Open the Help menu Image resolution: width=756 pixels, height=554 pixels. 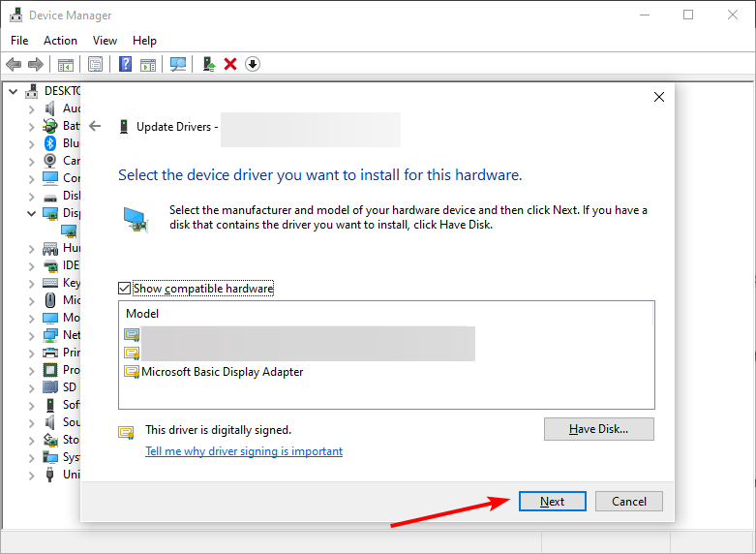144,41
